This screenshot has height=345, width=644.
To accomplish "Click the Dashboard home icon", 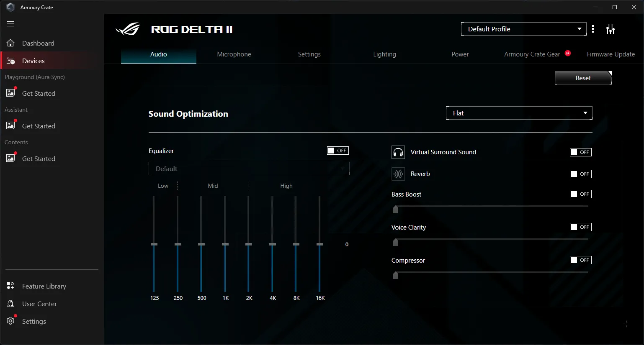I will 10,43.
